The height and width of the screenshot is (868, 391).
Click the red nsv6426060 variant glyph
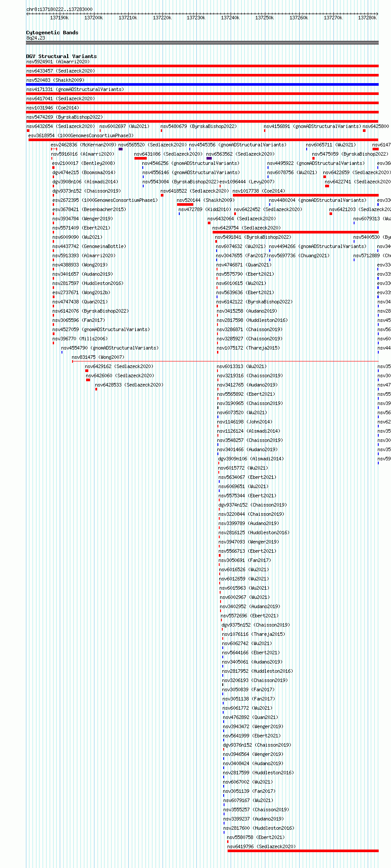point(88,380)
